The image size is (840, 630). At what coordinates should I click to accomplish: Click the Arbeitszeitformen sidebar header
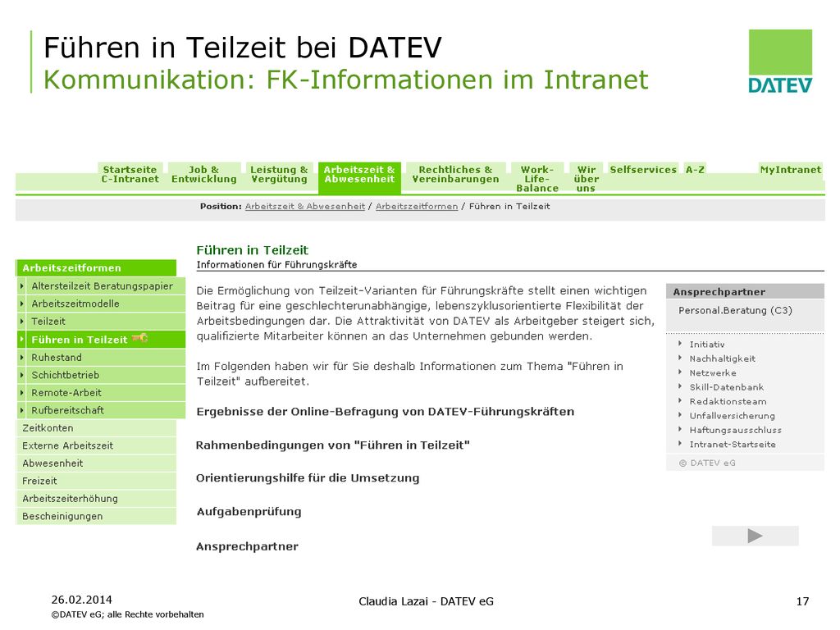point(97,268)
